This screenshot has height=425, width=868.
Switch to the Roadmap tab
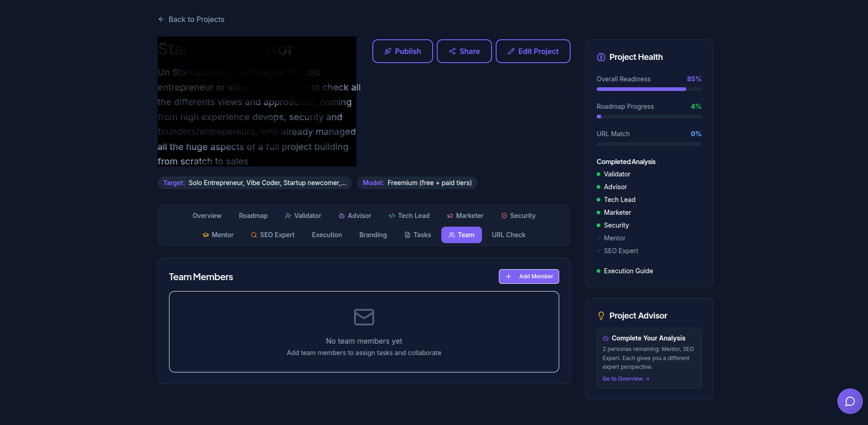[253, 216]
